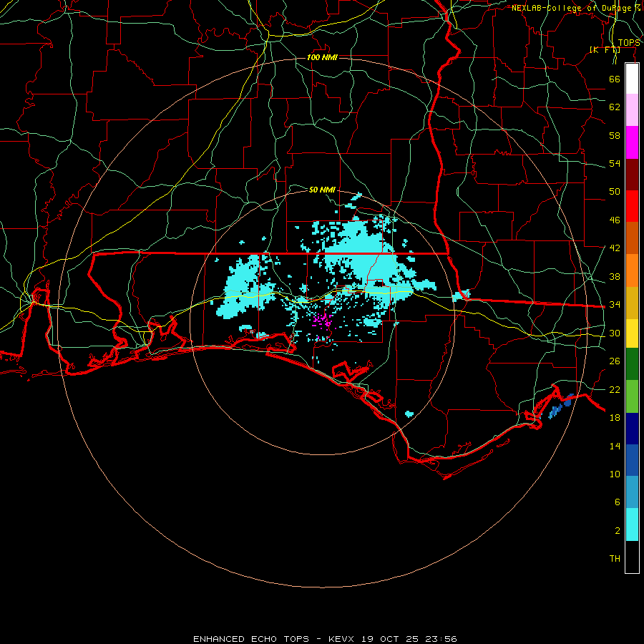This screenshot has width=644, height=644.
Task: Click the 54 value on the legend
Action: pyautogui.click(x=615, y=163)
